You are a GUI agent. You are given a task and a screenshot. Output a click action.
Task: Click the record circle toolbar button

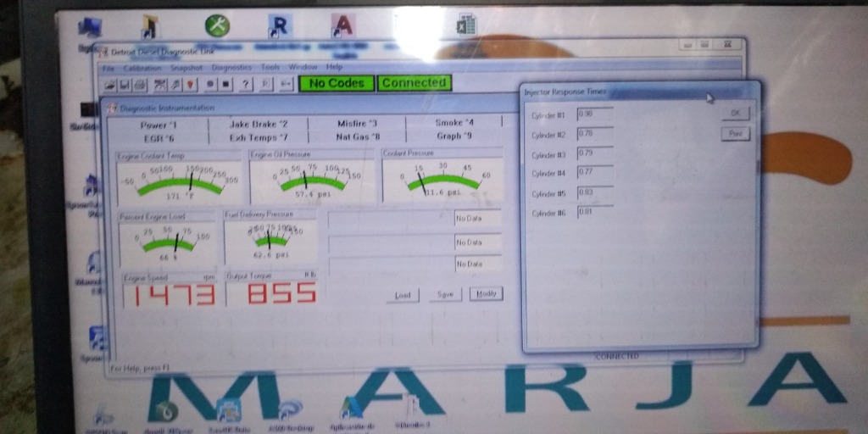pyautogui.click(x=210, y=85)
